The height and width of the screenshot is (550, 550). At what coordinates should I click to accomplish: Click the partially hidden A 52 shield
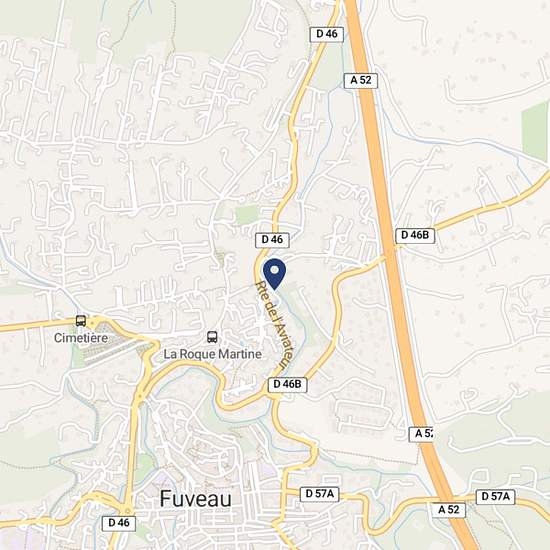(x=421, y=434)
